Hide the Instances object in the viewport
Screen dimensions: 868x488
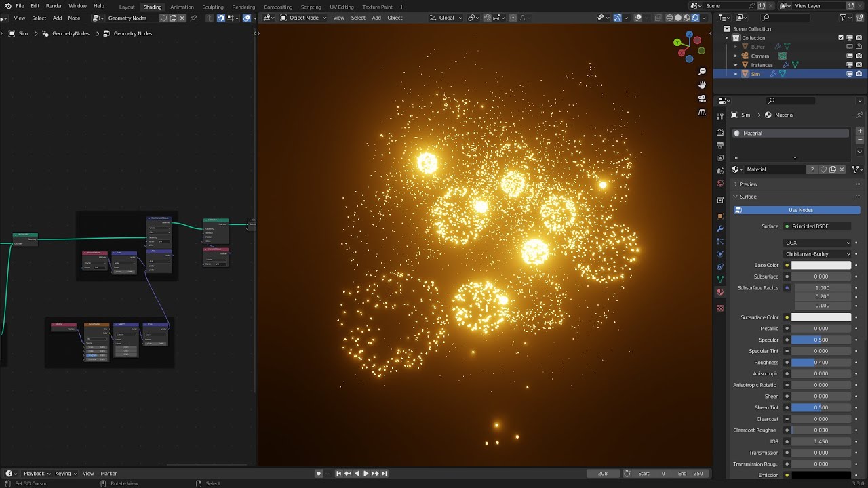850,64
